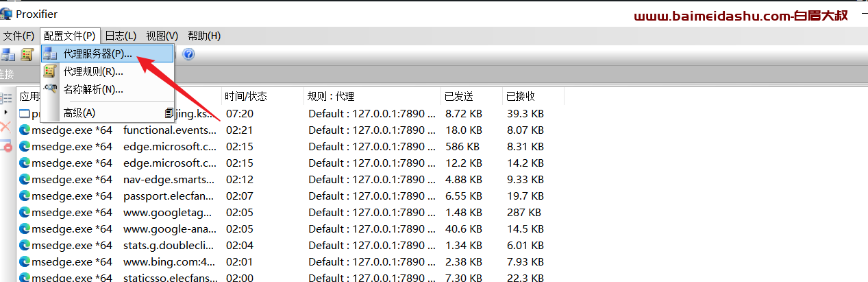Click the Proxification Rules toolbar icon
Viewport: 868px width, 282px height.
27,54
